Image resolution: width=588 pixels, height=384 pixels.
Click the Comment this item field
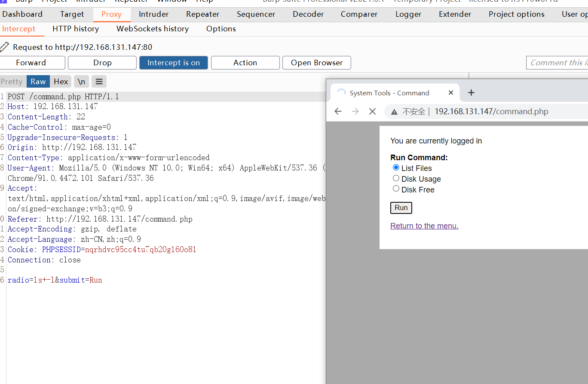(557, 63)
